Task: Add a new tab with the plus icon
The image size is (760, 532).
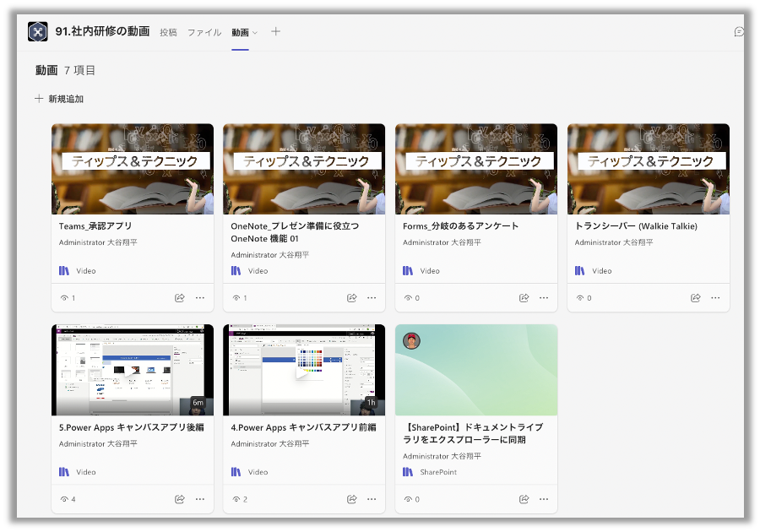Action: [275, 31]
